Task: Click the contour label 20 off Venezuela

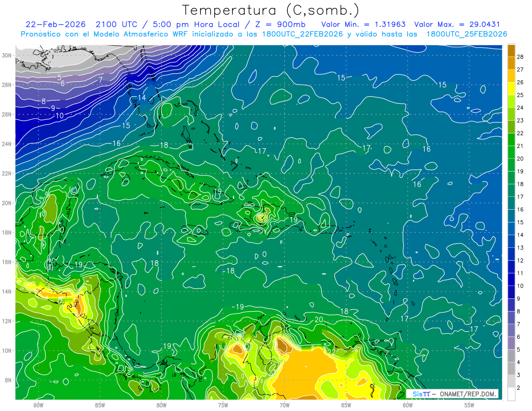Action: (319, 319)
